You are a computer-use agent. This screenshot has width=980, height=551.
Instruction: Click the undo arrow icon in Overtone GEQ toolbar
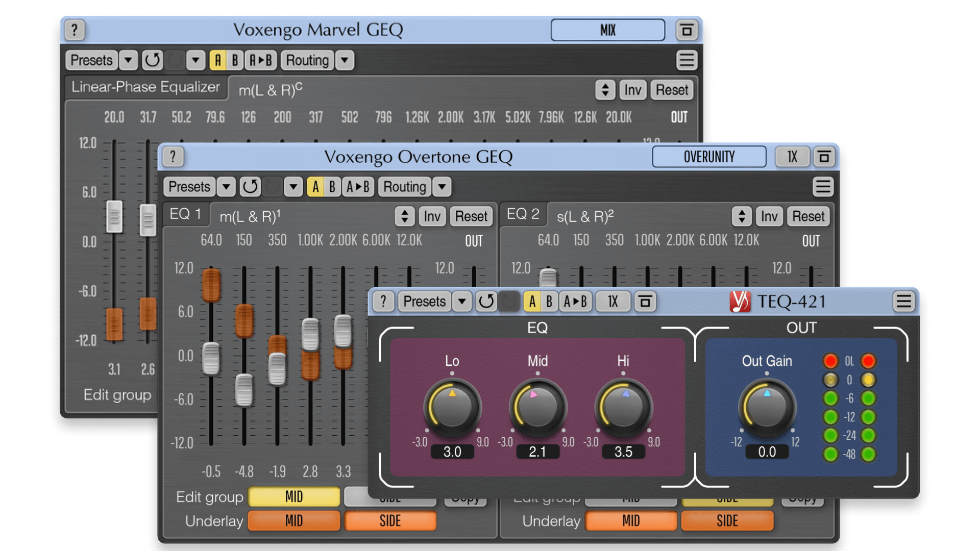tap(251, 187)
